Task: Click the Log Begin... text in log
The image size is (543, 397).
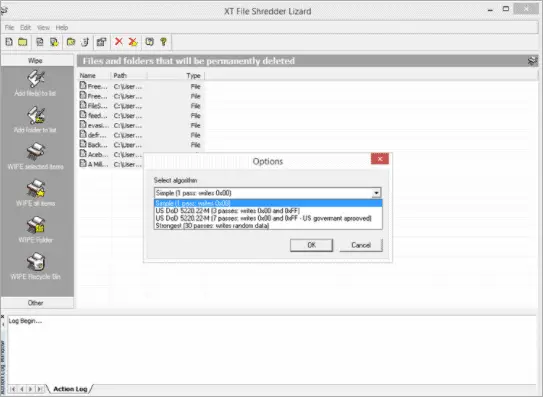Action: [25, 321]
